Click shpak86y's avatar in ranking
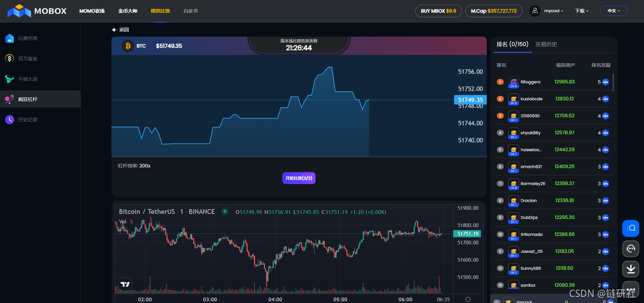This screenshot has height=303, width=644. 514,133
